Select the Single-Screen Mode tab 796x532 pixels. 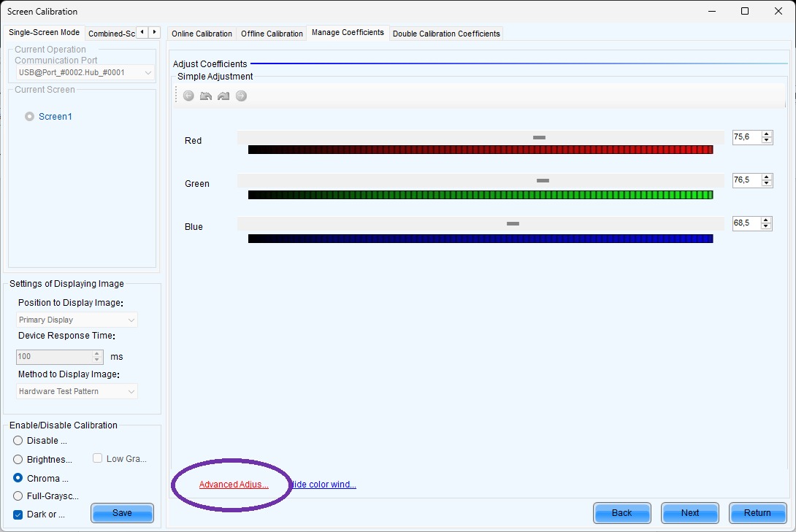44,32
